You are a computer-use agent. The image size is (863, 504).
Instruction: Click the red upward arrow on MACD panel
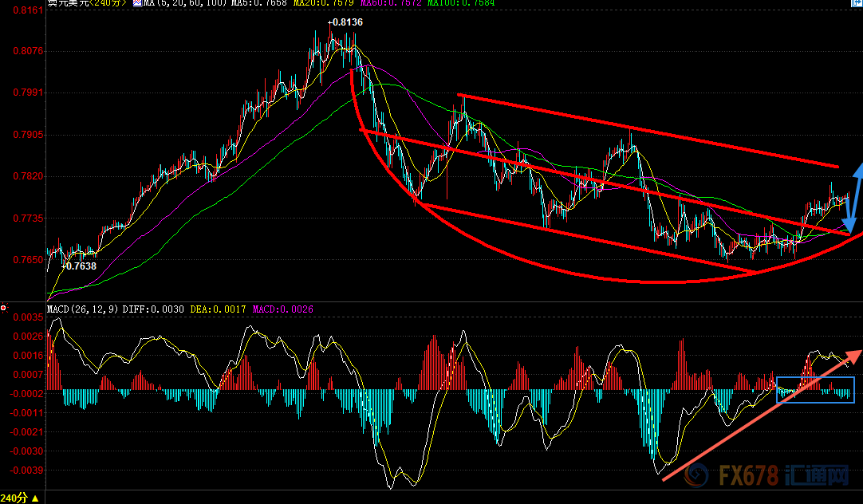(x=762, y=415)
